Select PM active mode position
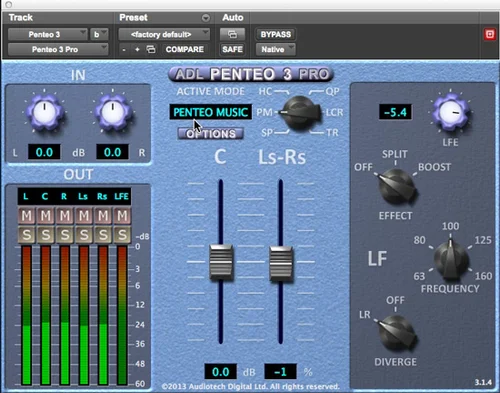 coord(264,113)
